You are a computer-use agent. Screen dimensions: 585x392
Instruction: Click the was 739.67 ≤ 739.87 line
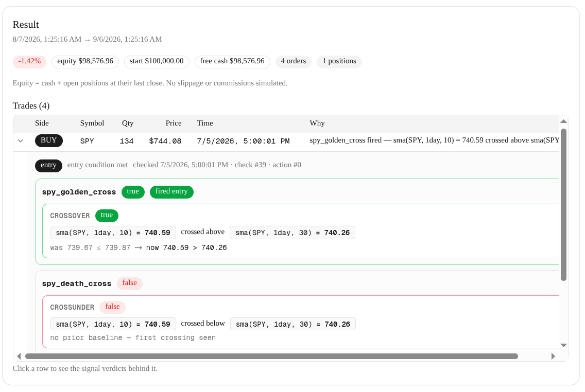pos(139,248)
